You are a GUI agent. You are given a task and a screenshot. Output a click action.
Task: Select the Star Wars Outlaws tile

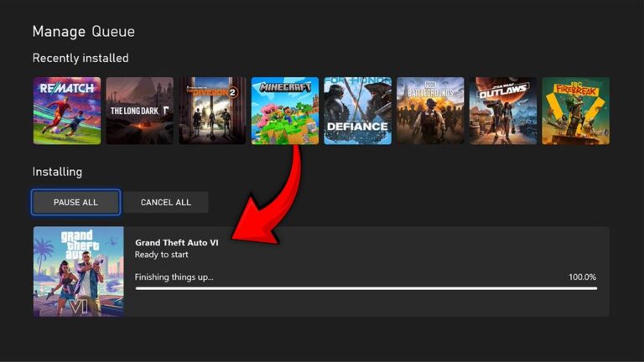pos(503,111)
